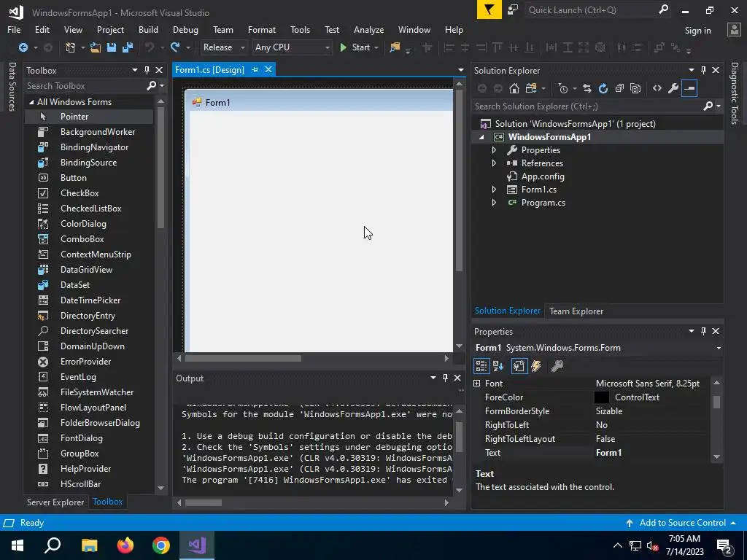Expand the Form1.cs node
The width and height of the screenshot is (747, 560).
(x=494, y=190)
